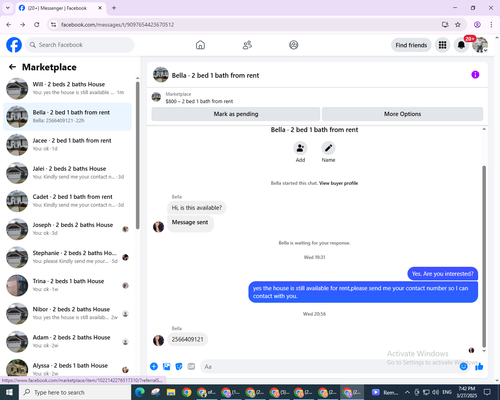Viewport: 500px width, 400px height.
Task: Select Bella - 2 bed 1 bath chat in list
Action: [x=67, y=117]
